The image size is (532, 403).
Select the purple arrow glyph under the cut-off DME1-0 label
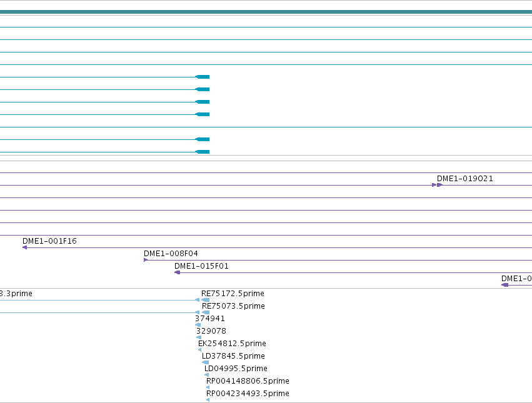click(505, 285)
